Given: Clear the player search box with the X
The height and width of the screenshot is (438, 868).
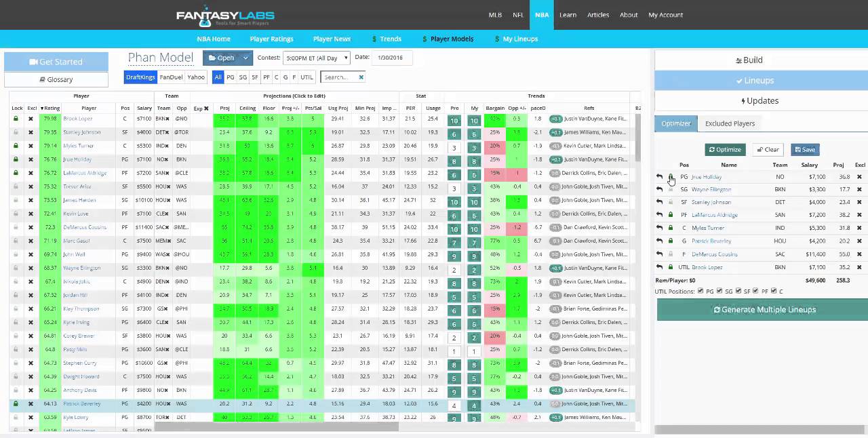Looking at the screenshot, I should (361, 77).
